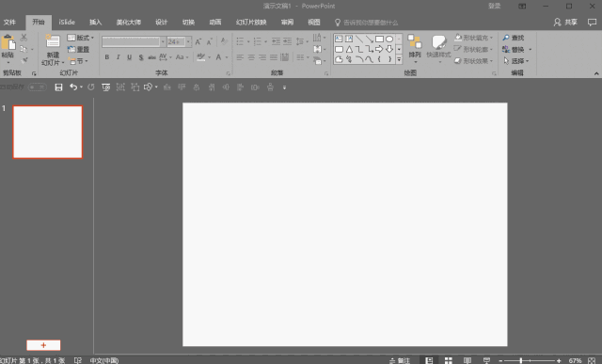The height and width of the screenshot is (364, 602).
Task: Click the Save icon in quick access toolbar
Action: click(x=58, y=87)
